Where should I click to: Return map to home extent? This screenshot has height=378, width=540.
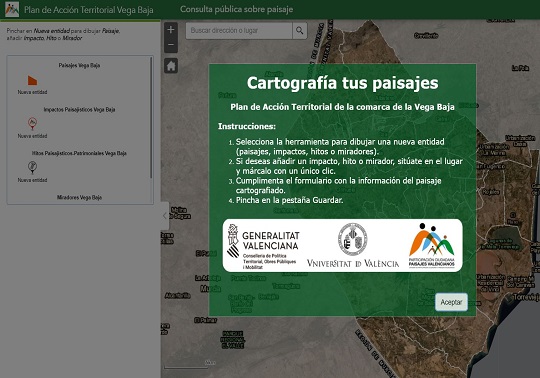171,66
